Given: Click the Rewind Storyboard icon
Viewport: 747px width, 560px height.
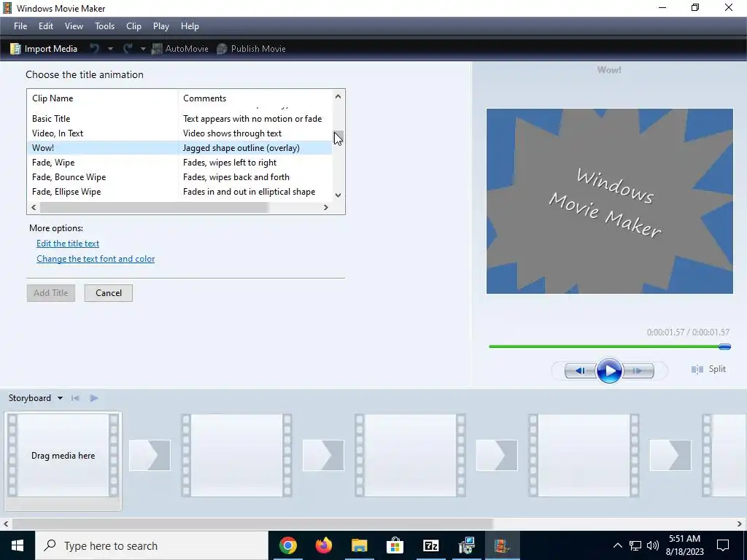Looking at the screenshot, I should (x=75, y=398).
